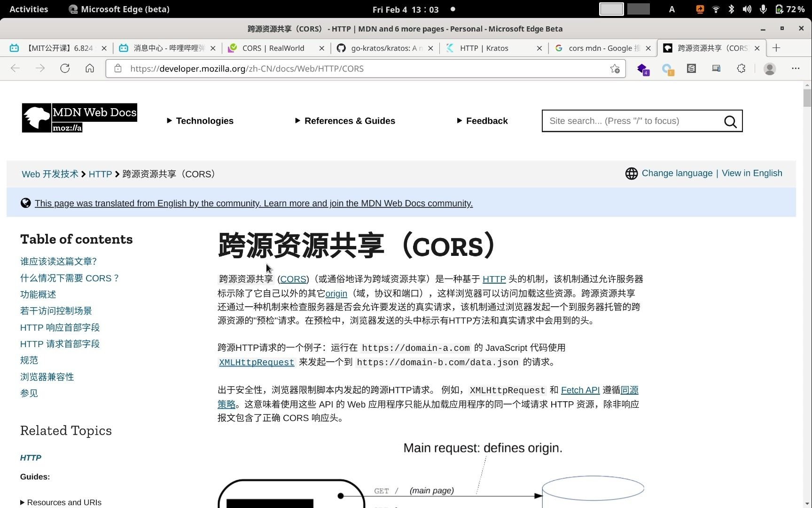Expand the Resources and URIs section
812x508 pixels.
pyautogui.click(x=61, y=502)
